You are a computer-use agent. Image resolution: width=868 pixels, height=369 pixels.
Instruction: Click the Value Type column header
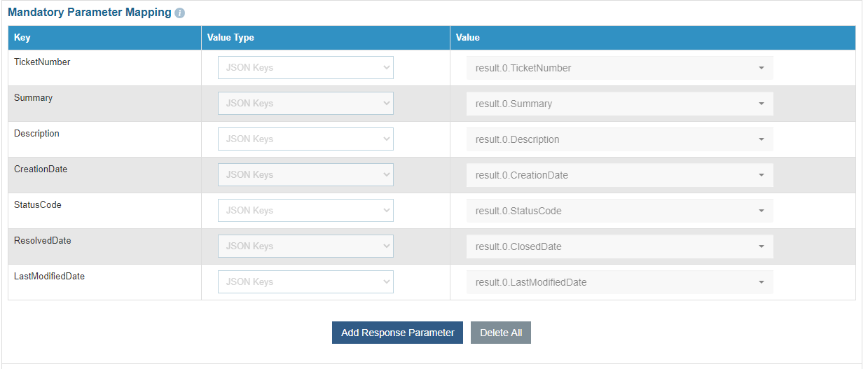pyautogui.click(x=230, y=38)
